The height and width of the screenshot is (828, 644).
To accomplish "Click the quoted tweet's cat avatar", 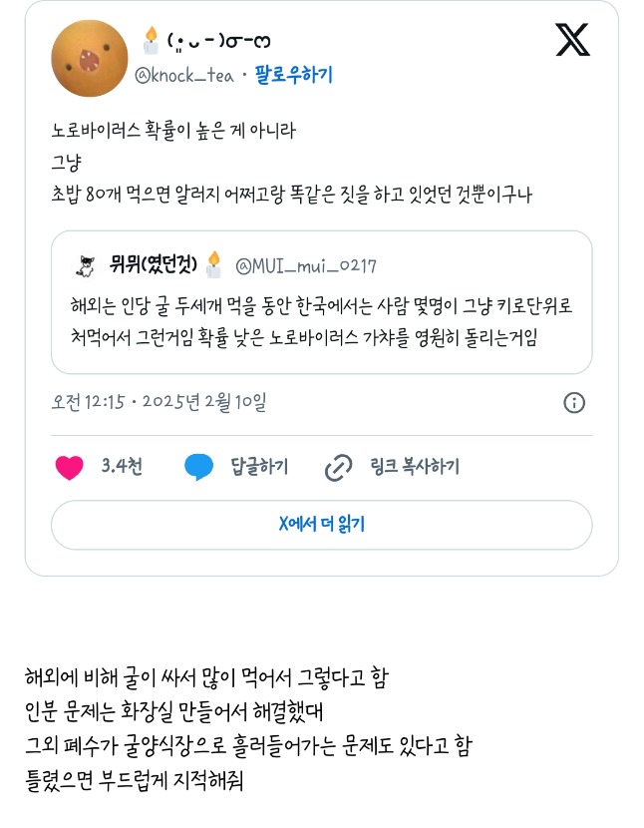I will (x=85, y=265).
